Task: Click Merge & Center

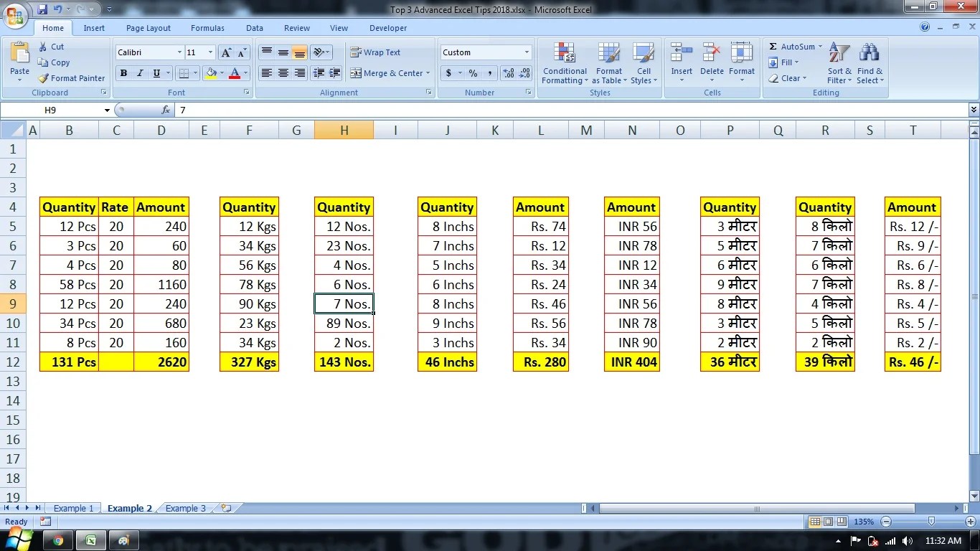Action: coord(390,73)
